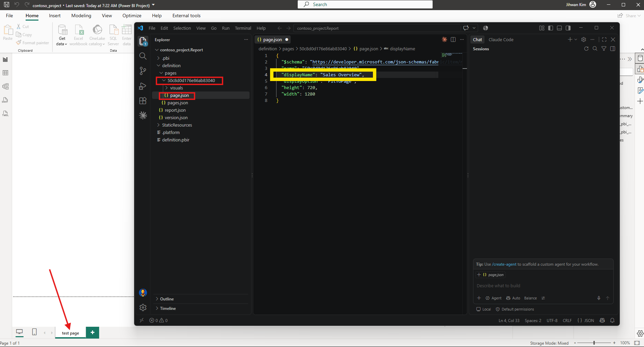Image resolution: width=644 pixels, height=347 pixels.
Task: Switch Power BI to Table view
Action: (x=5, y=73)
